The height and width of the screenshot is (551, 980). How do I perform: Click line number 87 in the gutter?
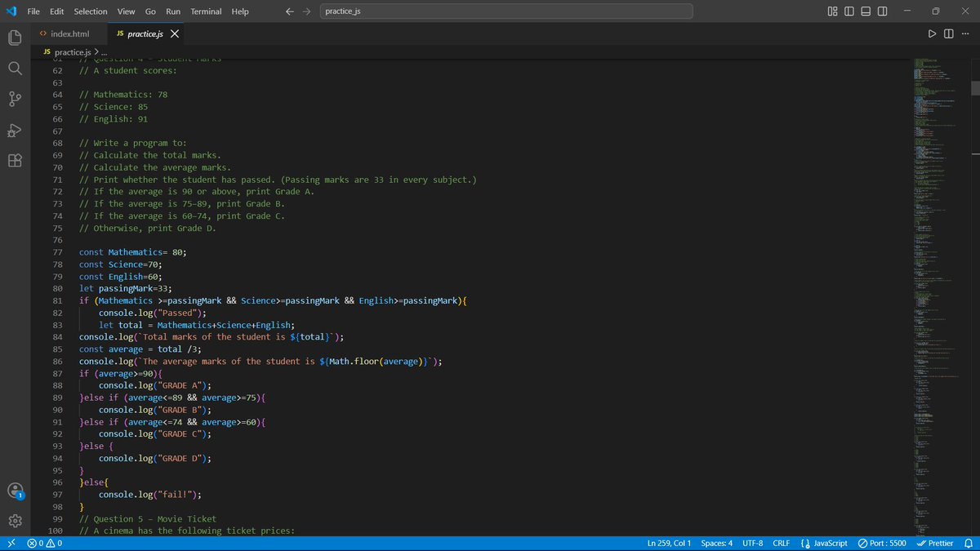(57, 373)
